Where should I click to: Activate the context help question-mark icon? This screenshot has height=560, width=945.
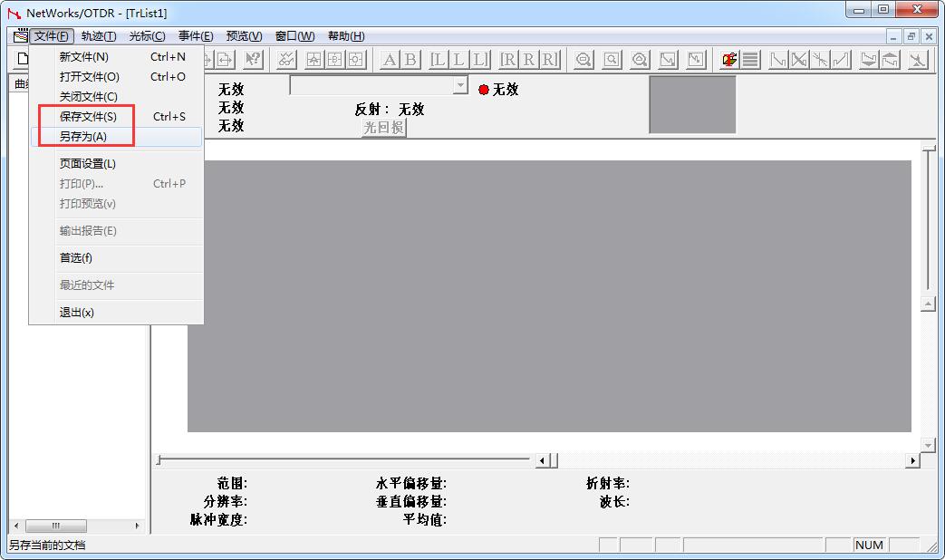pos(253,60)
